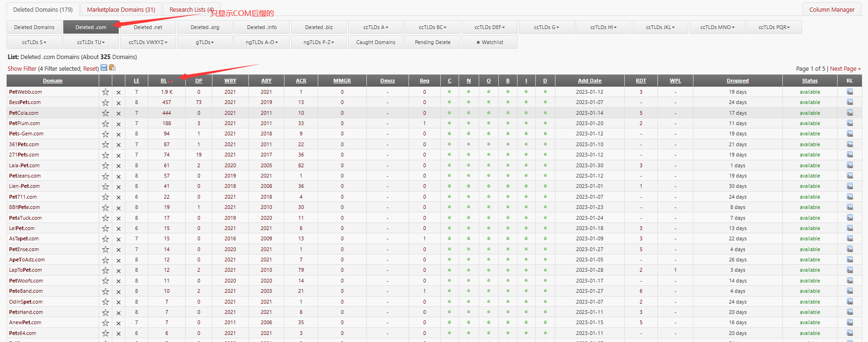868x342 pixels.
Task: Click the RL icon in PetJeans.com row
Action: coord(850,176)
